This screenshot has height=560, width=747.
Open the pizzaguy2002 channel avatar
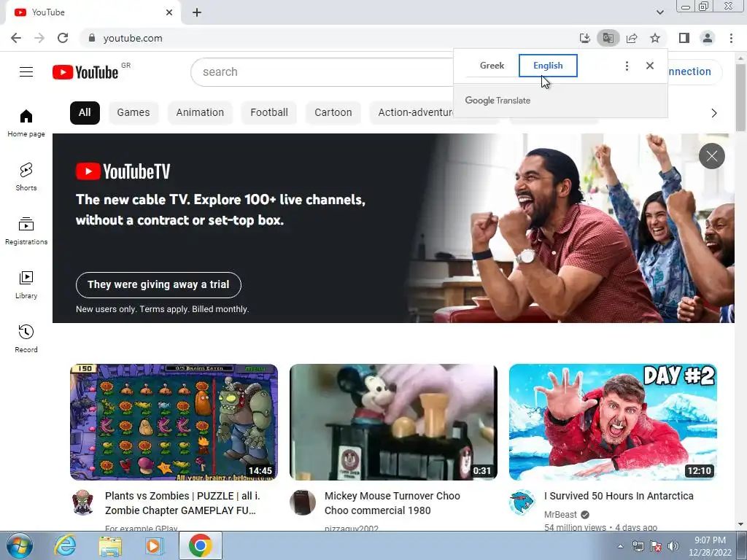point(303,502)
